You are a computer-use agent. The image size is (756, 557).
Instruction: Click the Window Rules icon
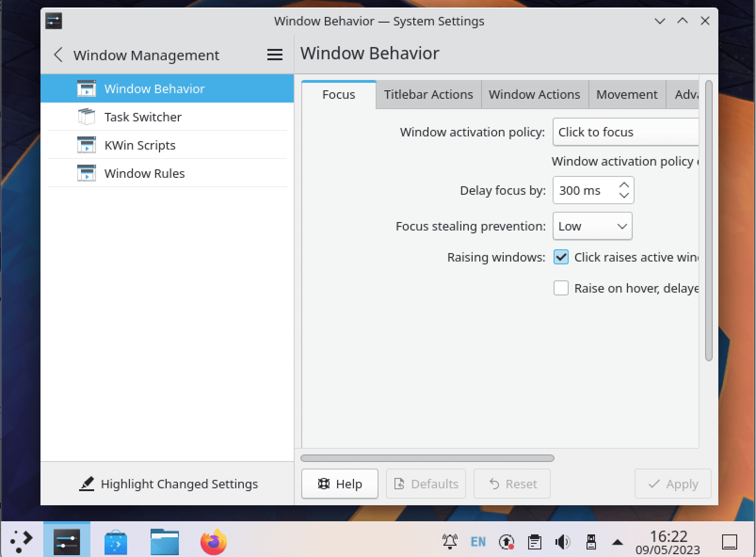(87, 174)
